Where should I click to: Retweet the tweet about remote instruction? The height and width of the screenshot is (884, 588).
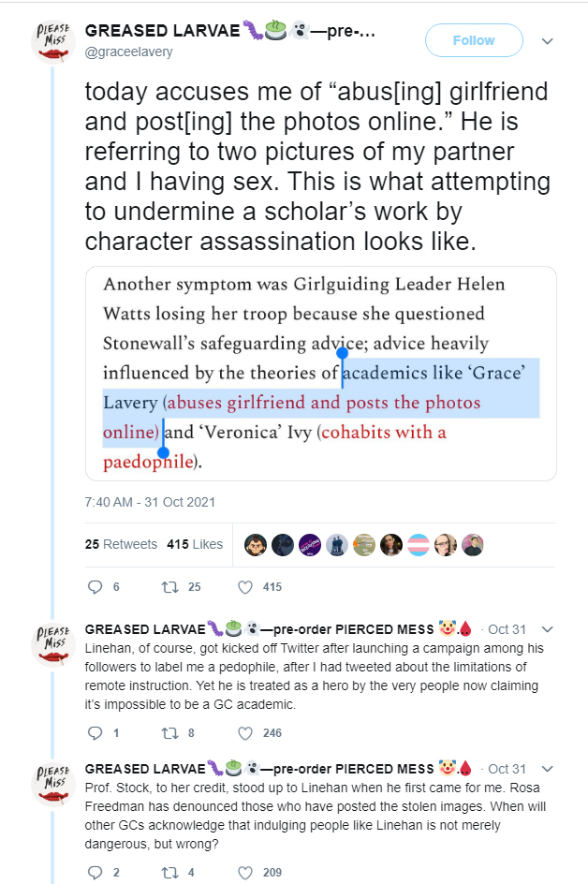[169, 732]
